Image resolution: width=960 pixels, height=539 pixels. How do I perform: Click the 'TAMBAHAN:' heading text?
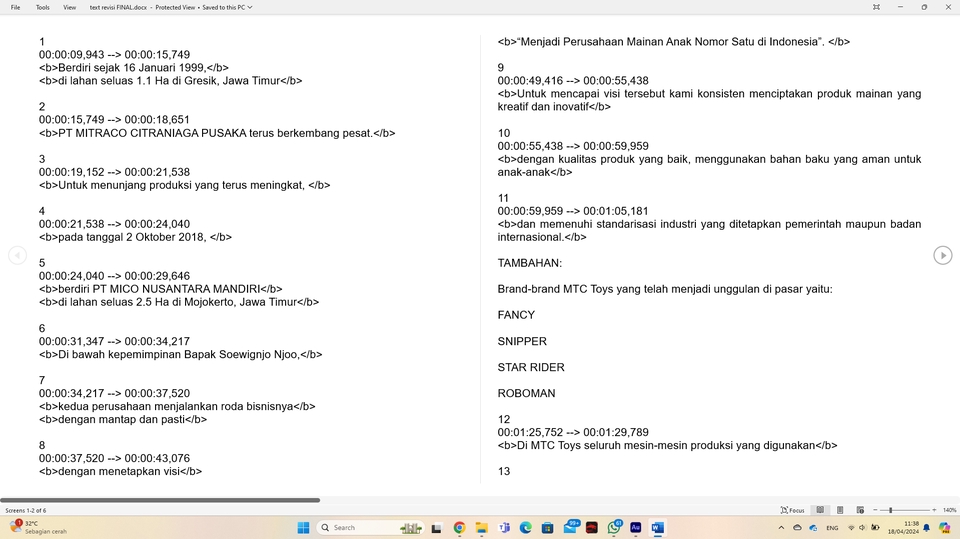(530, 263)
